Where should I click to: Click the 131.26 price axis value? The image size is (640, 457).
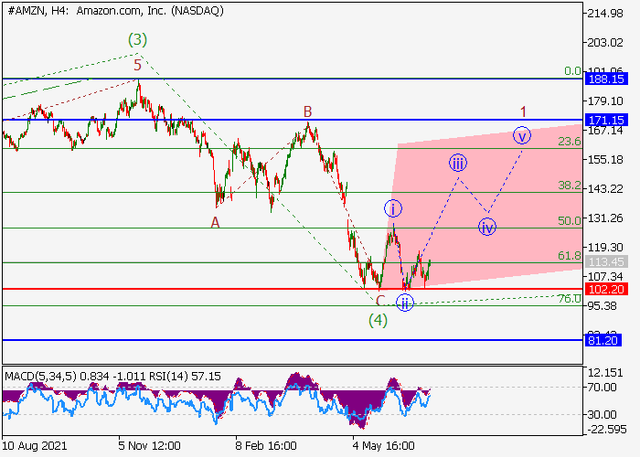[x=605, y=218]
